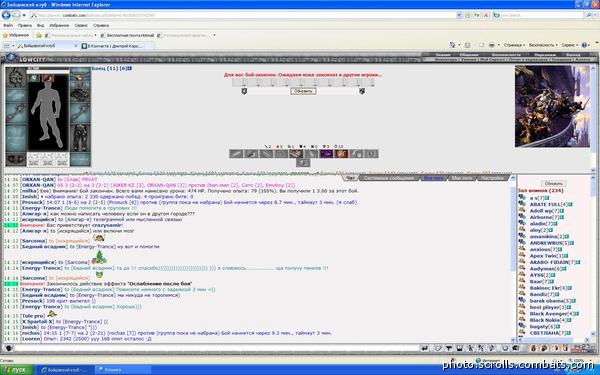Open the Справка menu

(101, 25)
